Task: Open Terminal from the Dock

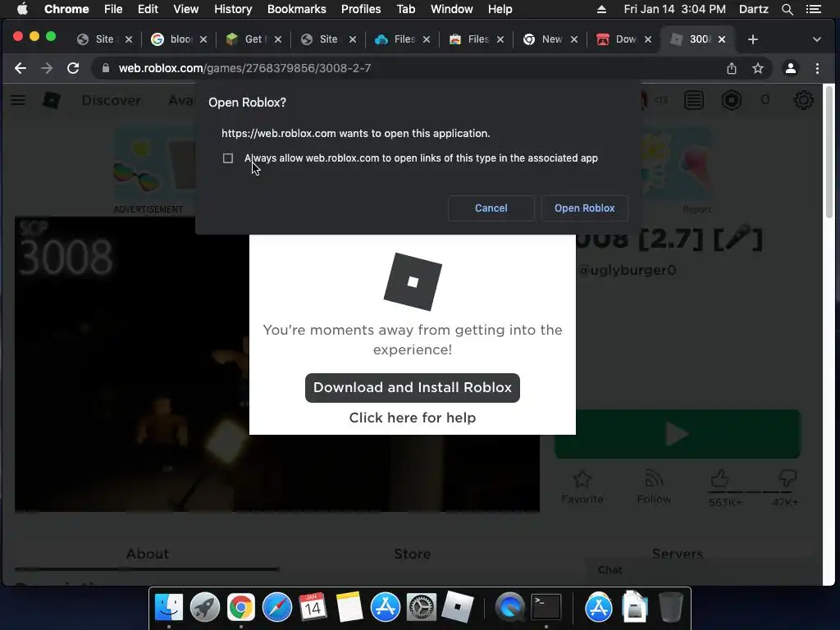Action: [x=546, y=608]
